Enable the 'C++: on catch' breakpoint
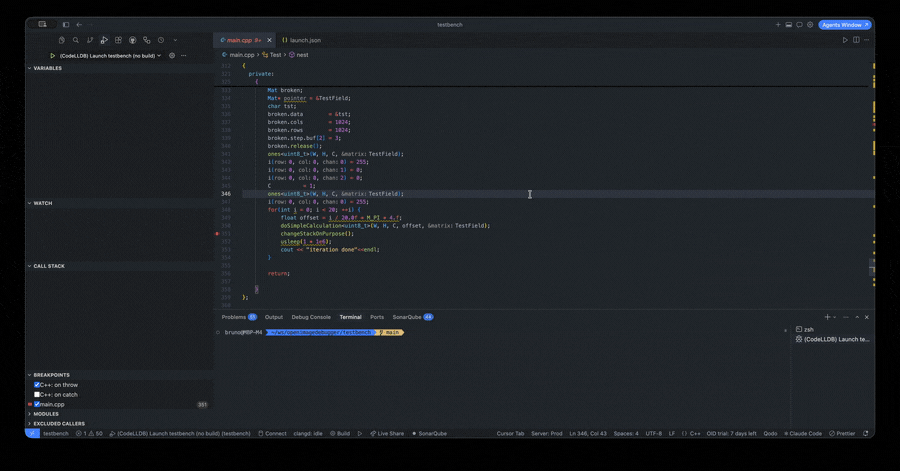Viewport: 900px width, 471px height. pos(37,395)
